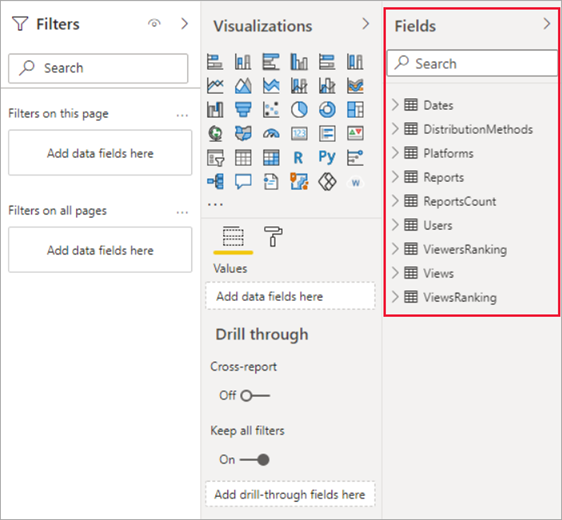Select the Card visual with 123
The height and width of the screenshot is (520, 562).
click(299, 134)
